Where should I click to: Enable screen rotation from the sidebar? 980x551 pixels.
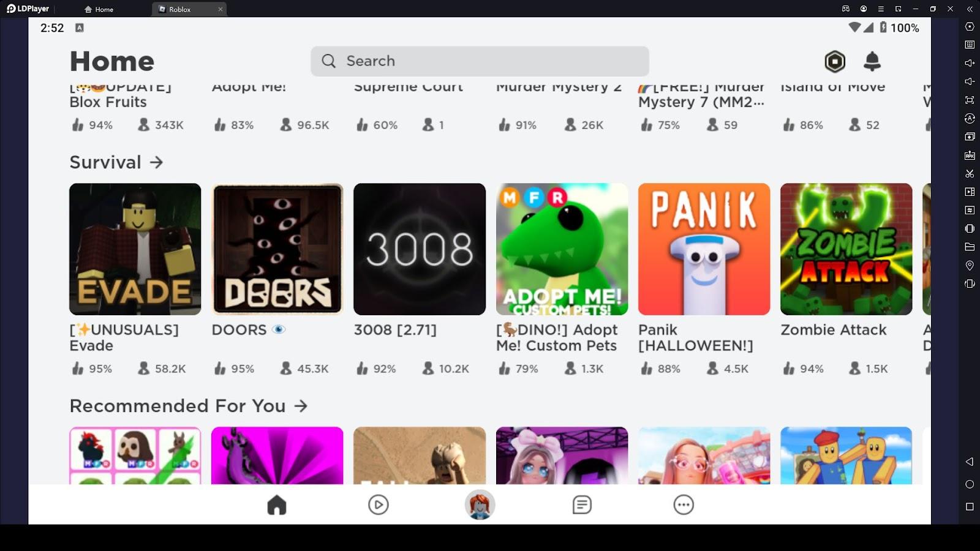[970, 118]
